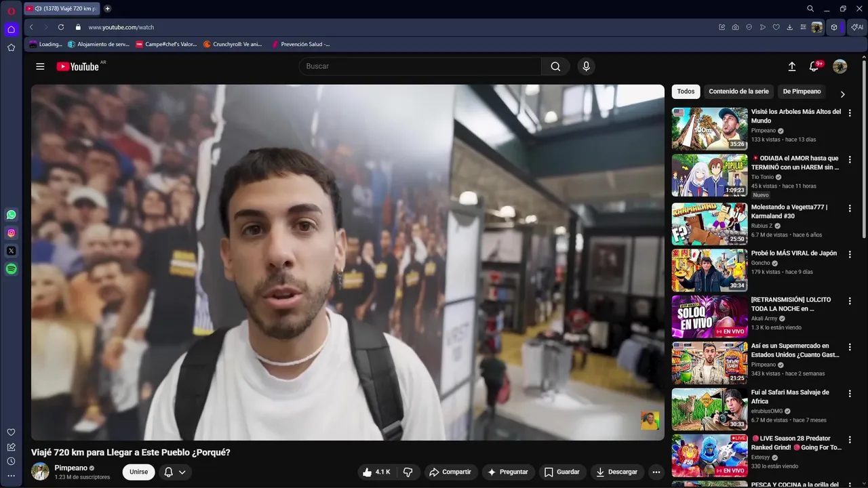The image size is (868, 488).
Task: Dislike the video
Action: click(408, 472)
